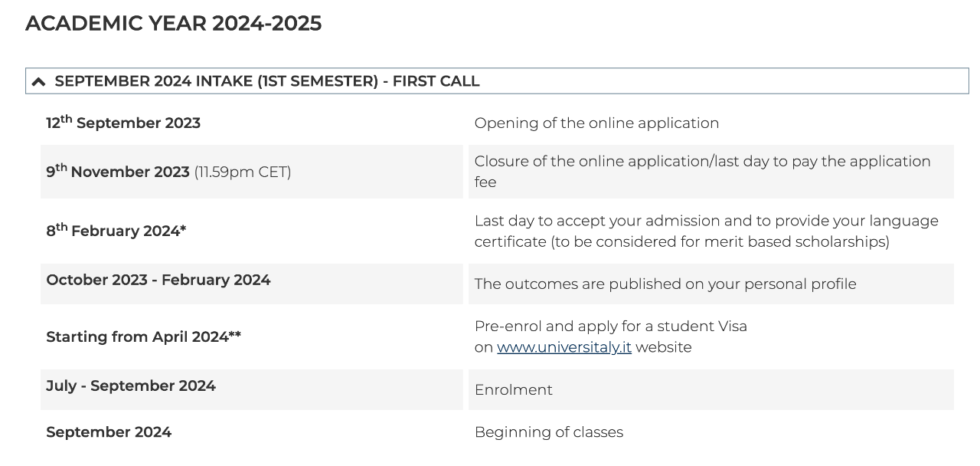
Task: Click the 'Enrolment' description cell
Action: (x=711, y=389)
